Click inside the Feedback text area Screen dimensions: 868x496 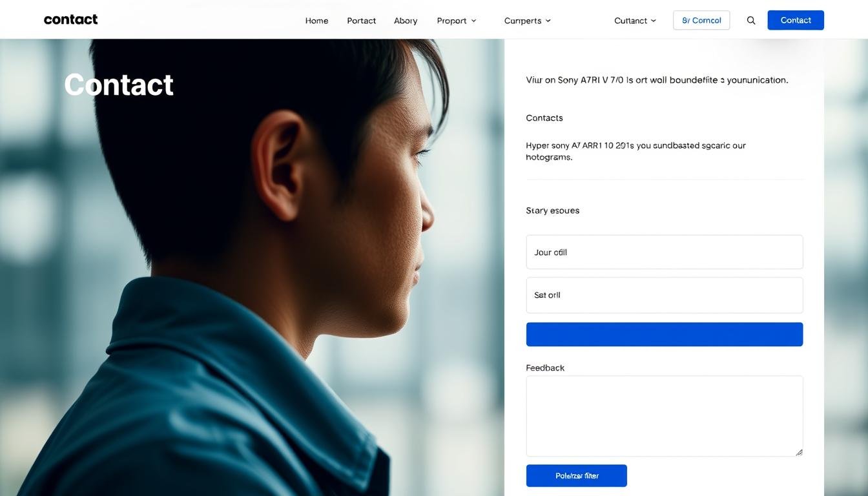664,416
